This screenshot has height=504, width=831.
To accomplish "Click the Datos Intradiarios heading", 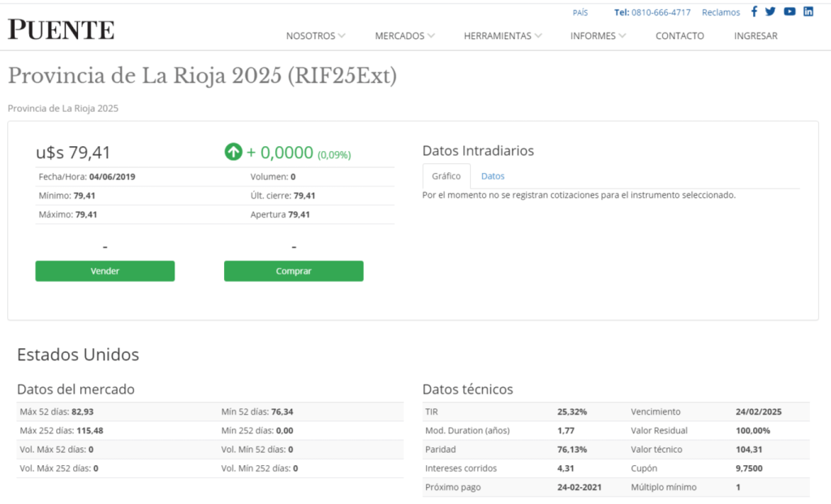I will coord(478,150).
